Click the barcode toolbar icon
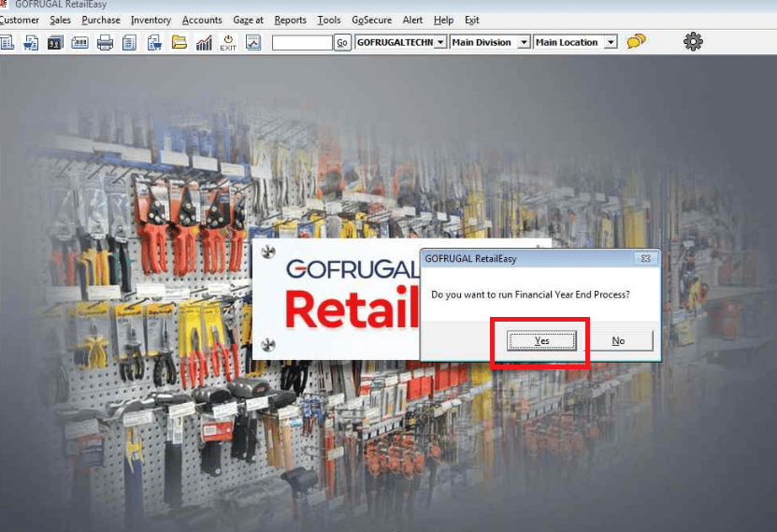Screen dimensions: 777x532 pos(79,43)
